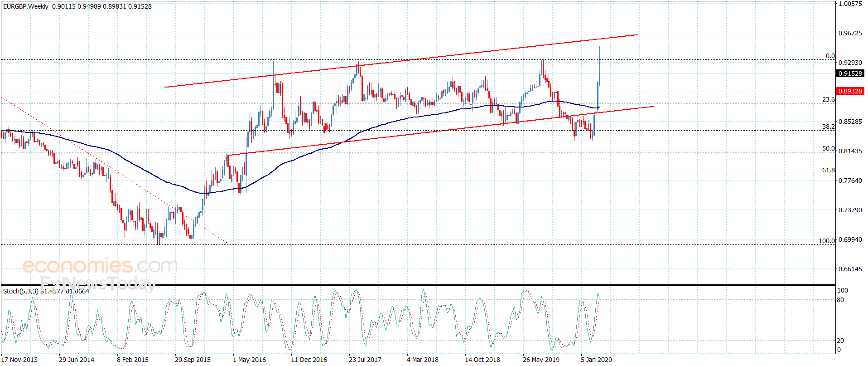
Task: Click the 26 May 2019 date label
Action: [541, 360]
